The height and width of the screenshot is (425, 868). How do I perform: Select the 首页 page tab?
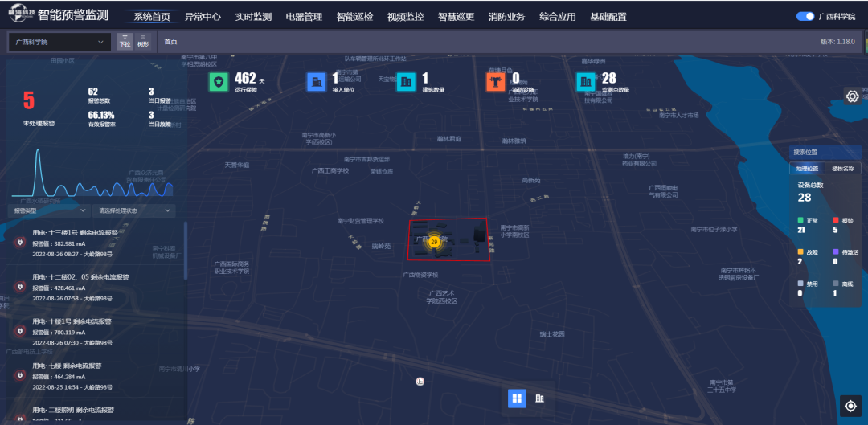(170, 42)
